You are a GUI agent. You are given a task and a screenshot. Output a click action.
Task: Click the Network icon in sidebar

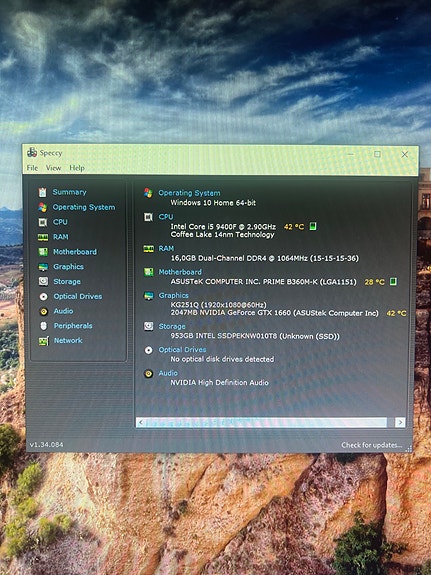(44, 341)
